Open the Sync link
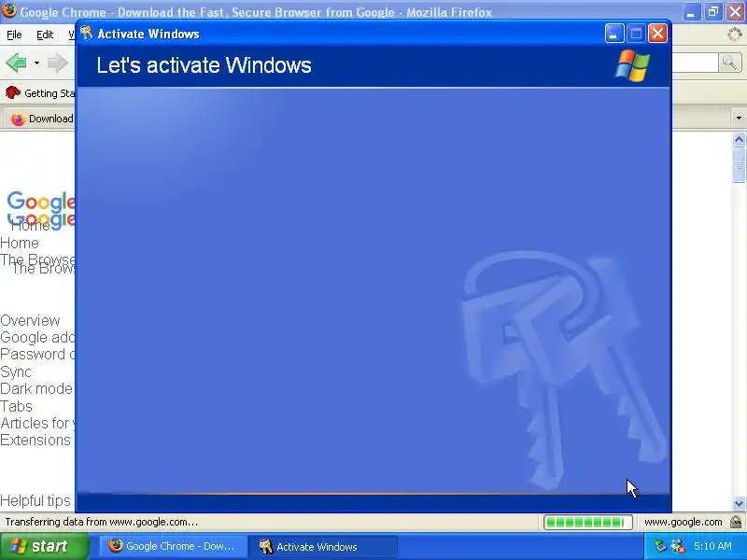Screen dimensions: 747x560 [16, 371]
